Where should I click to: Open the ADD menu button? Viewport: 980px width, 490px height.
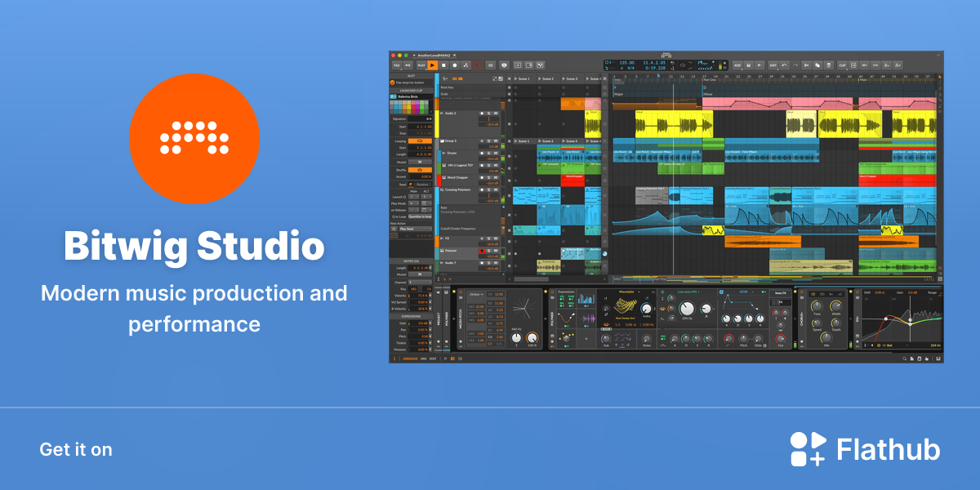(737, 65)
